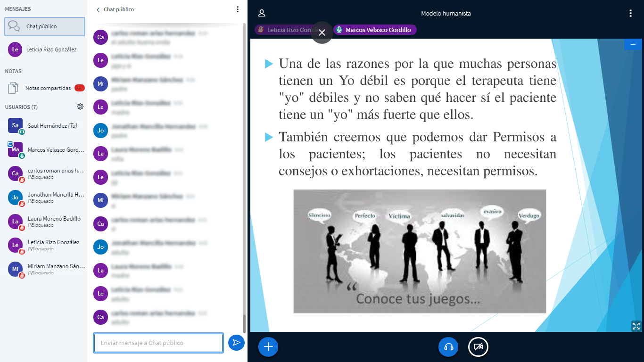The width and height of the screenshot is (644, 362).
Task: Click Laura Moreno avatar in user list
Action: pyautogui.click(x=16, y=221)
